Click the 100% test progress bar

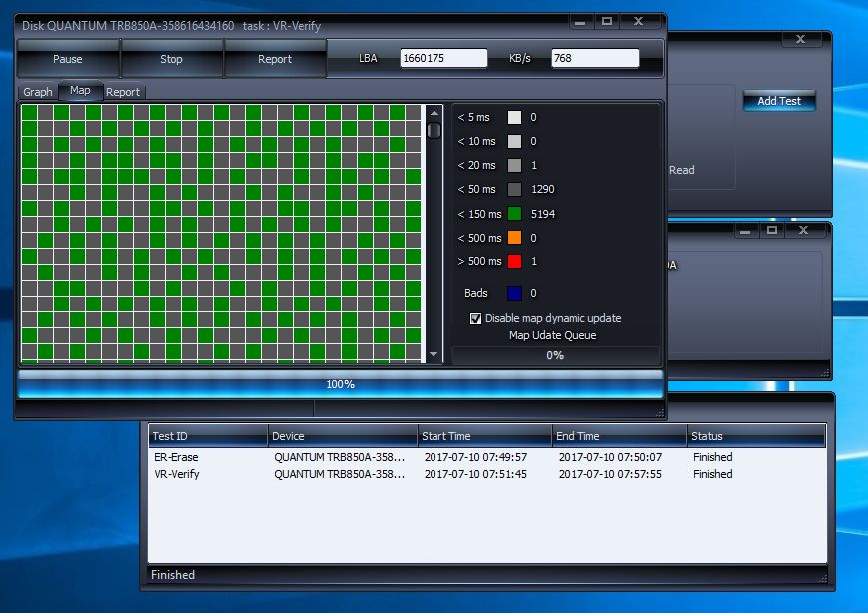tap(340, 384)
